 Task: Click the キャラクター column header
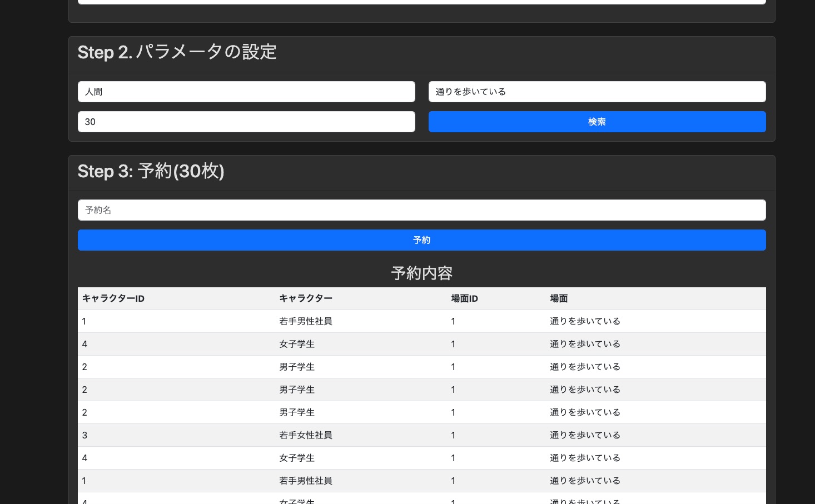coord(306,298)
